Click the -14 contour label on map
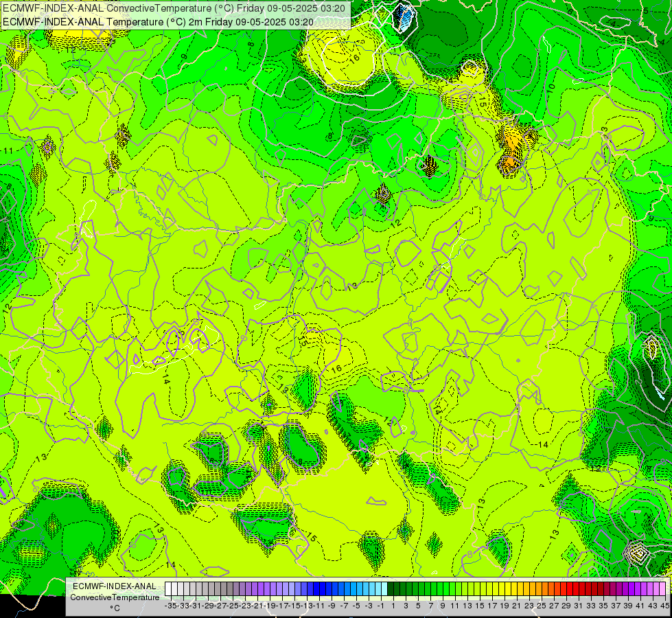672x618 pixels. click(x=542, y=444)
